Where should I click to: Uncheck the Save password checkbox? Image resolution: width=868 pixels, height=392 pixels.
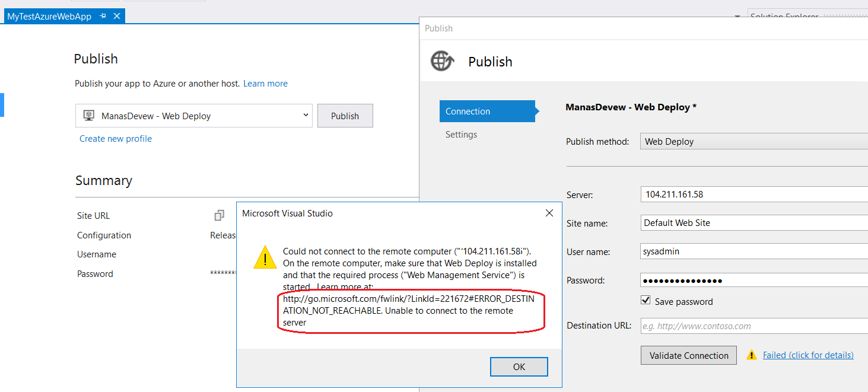646,301
